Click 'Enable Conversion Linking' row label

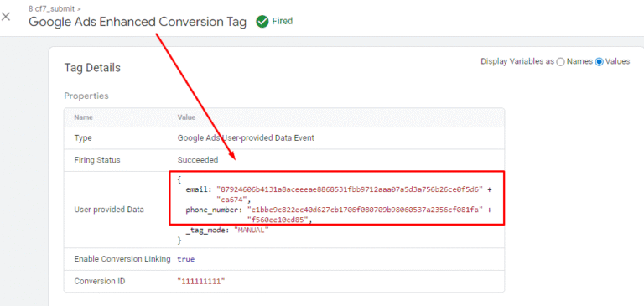coord(122,259)
